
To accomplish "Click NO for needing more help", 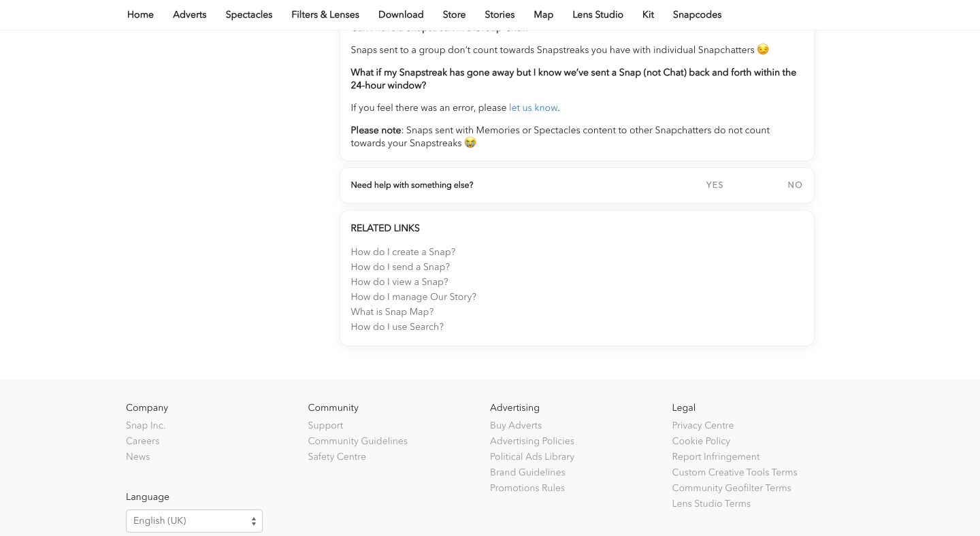I will (x=795, y=185).
